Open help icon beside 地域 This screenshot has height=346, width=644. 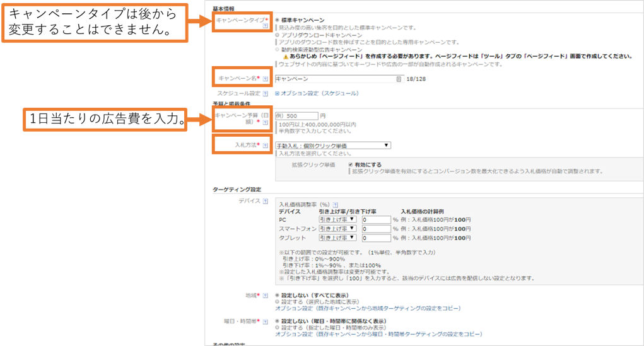click(x=266, y=296)
